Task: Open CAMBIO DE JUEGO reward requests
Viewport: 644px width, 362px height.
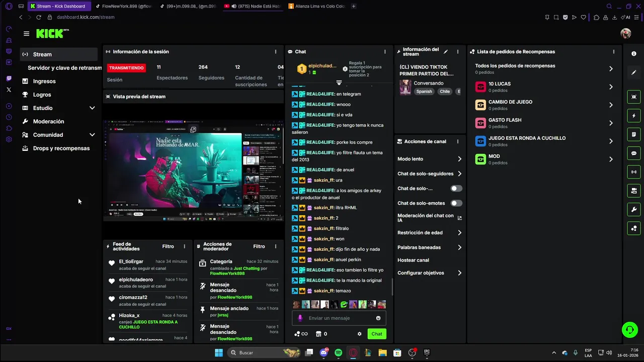Action: tap(544, 105)
